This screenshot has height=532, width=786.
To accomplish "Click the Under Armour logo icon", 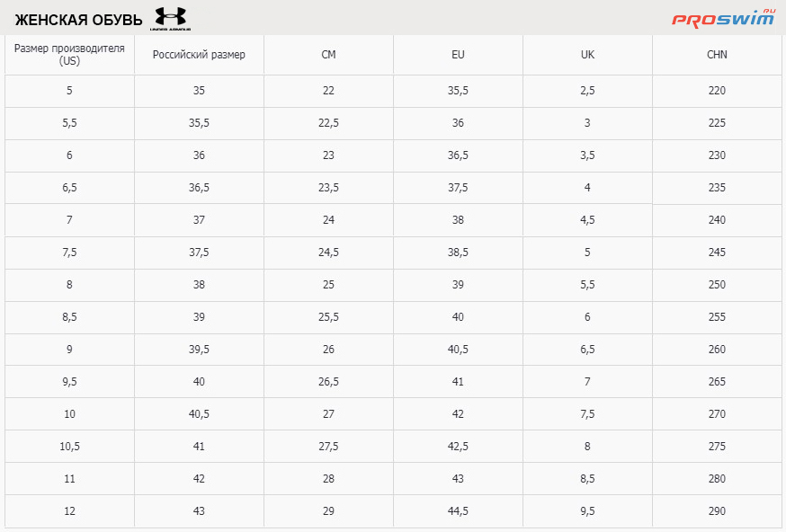I will pyautogui.click(x=171, y=19).
